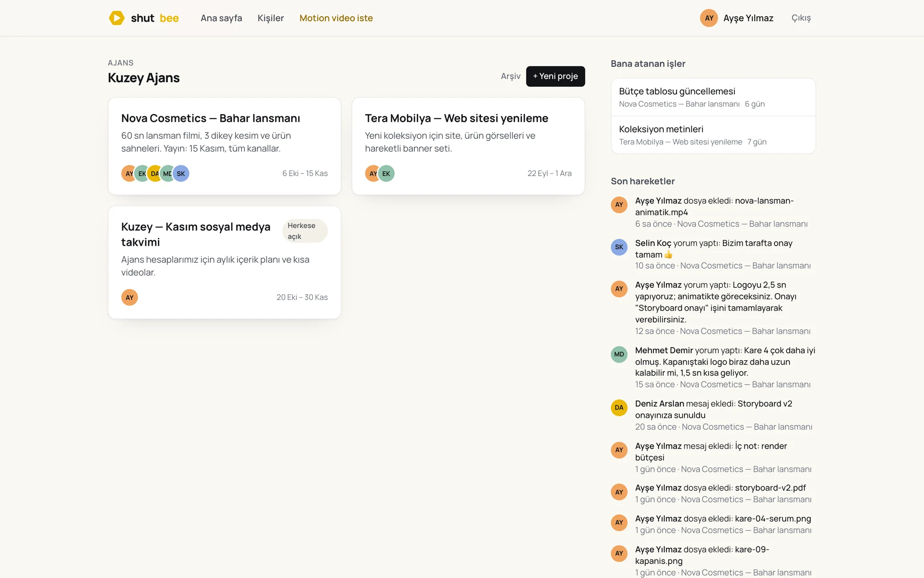Open Ayşe Yılmaz avatar in top header

coord(709,18)
